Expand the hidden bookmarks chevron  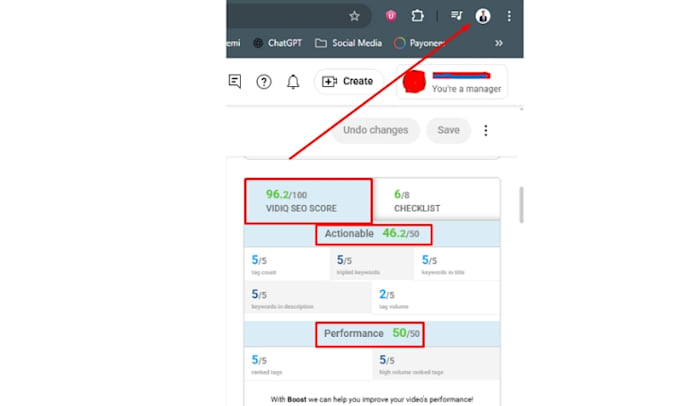pyautogui.click(x=499, y=43)
